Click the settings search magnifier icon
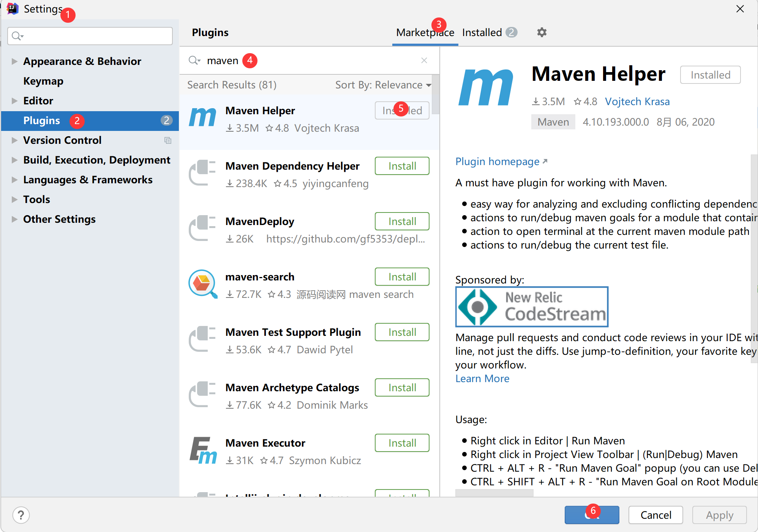 tap(17, 36)
